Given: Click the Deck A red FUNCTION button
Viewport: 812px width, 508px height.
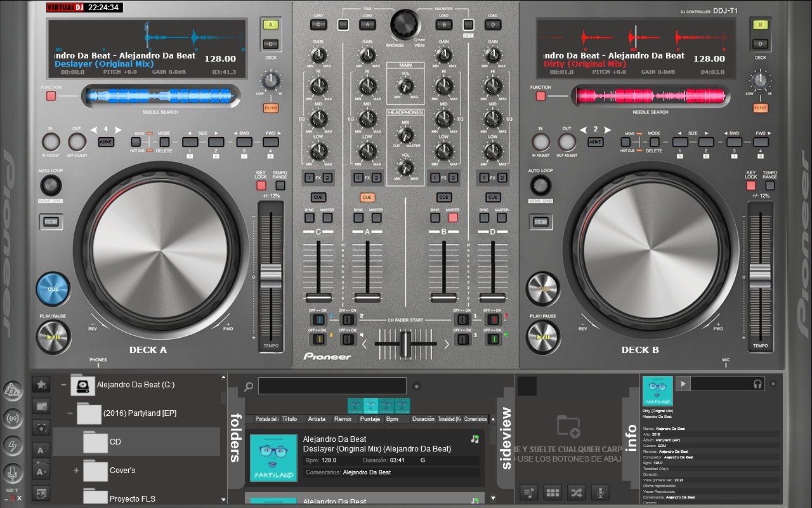Looking at the screenshot, I should [x=51, y=97].
